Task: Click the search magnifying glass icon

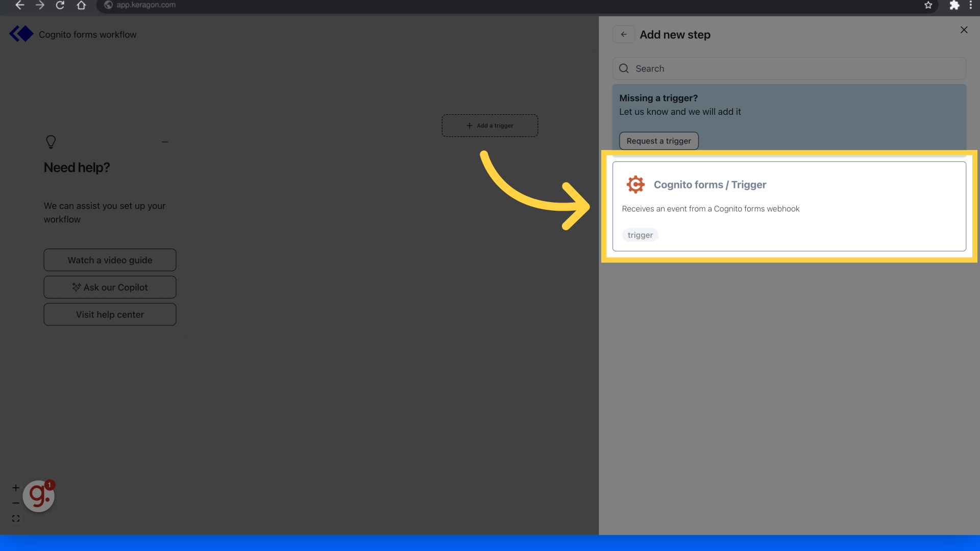Action: click(624, 68)
